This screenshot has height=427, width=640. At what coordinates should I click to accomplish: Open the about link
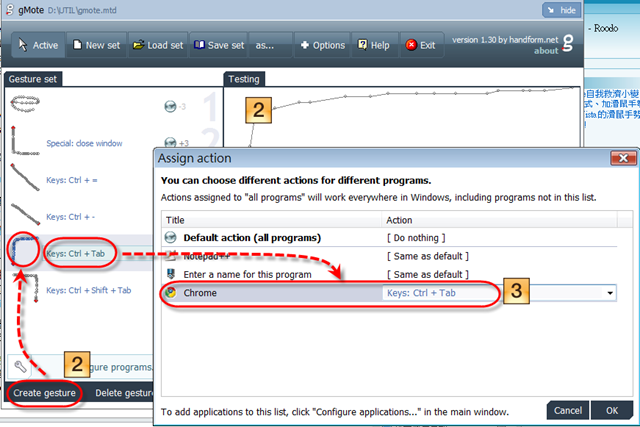(x=546, y=51)
